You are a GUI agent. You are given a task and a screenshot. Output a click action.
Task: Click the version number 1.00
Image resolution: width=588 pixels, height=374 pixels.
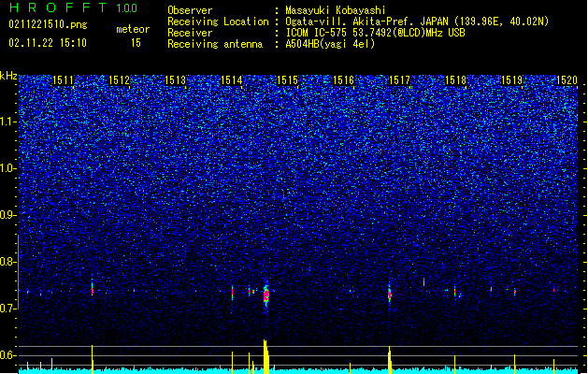coord(127,8)
